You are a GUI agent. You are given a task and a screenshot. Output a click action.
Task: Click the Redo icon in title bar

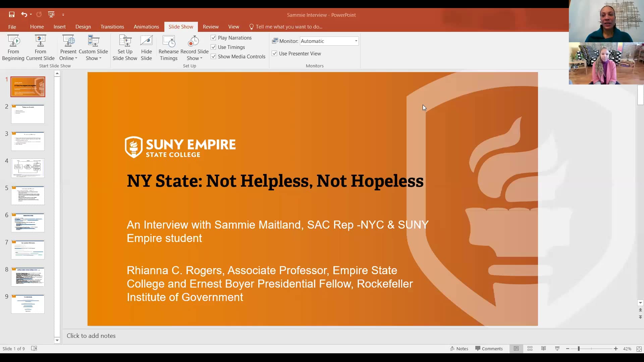pos(39,14)
